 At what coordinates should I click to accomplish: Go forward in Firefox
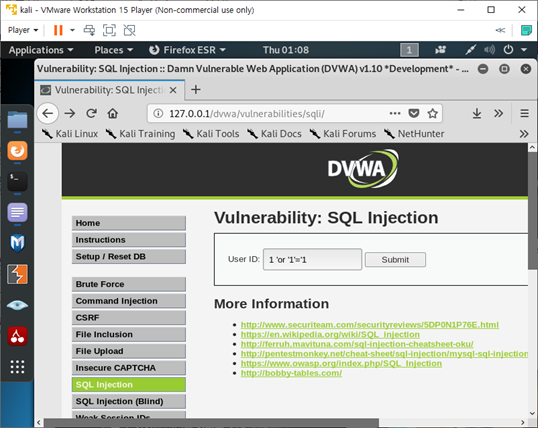[x=70, y=113]
